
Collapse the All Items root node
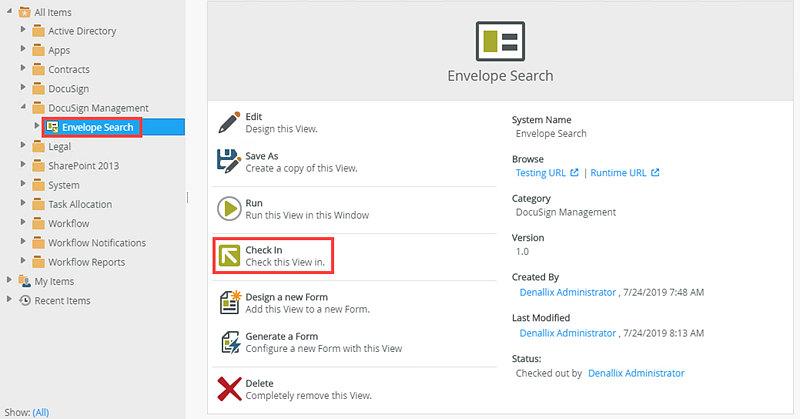(x=10, y=12)
